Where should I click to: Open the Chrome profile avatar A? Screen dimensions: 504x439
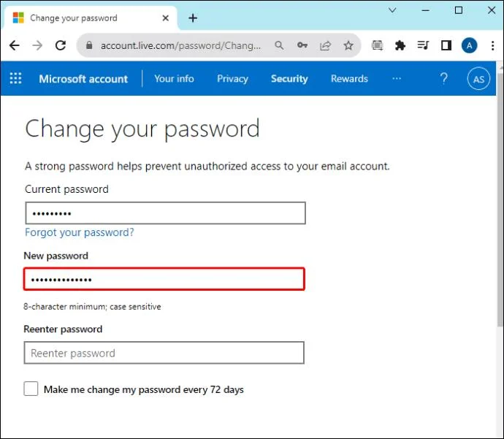click(x=469, y=45)
